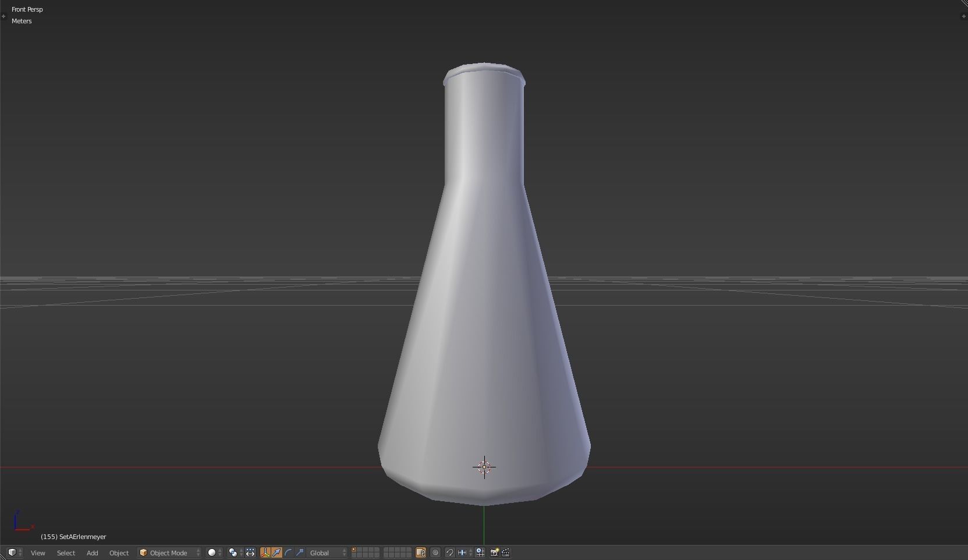
Task: Open the Select menu
Action: point(66,553)
